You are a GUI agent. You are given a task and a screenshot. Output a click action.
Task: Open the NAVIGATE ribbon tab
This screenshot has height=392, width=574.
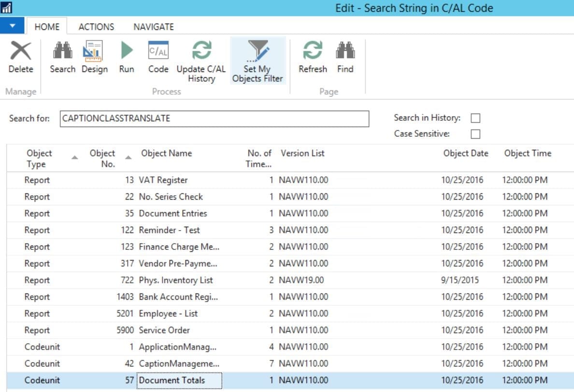pyautogui.click(x=154, y=27)
